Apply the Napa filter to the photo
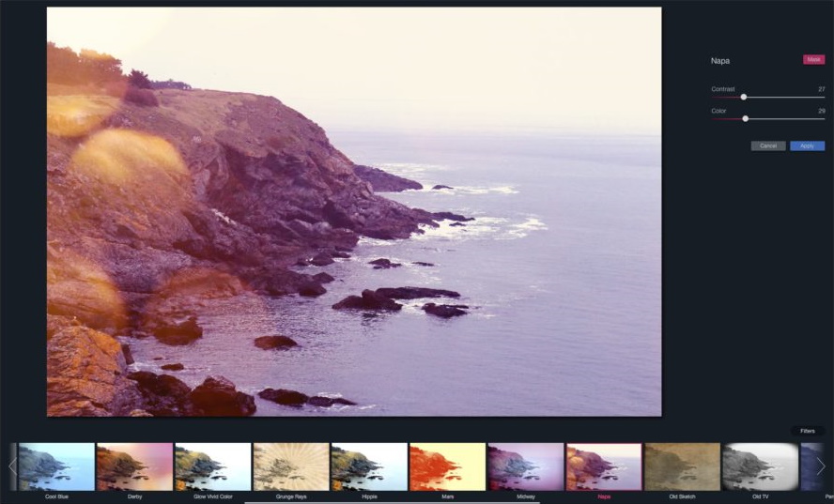834x504 pixels. click(807, 145)
